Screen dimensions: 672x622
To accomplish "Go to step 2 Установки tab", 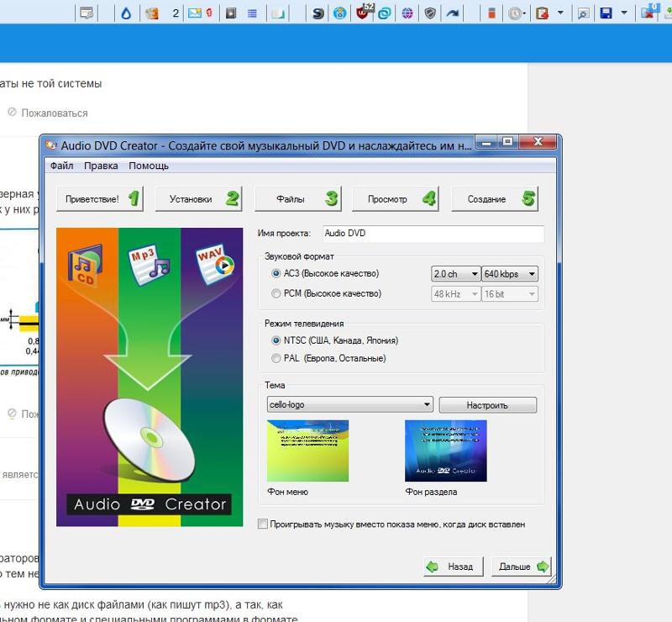I will tap(198, 198).
